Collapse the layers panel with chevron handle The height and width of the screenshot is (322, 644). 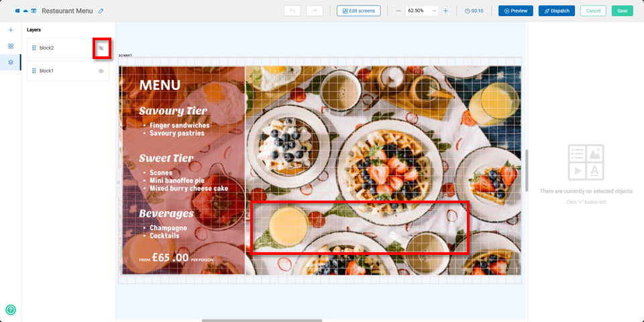tap(118, 182)
